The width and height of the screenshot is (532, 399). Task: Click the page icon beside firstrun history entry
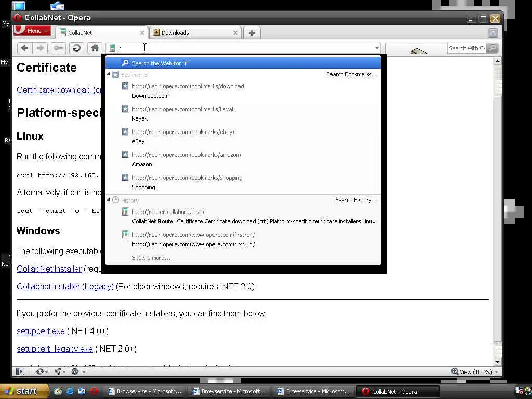coord(125,234)
